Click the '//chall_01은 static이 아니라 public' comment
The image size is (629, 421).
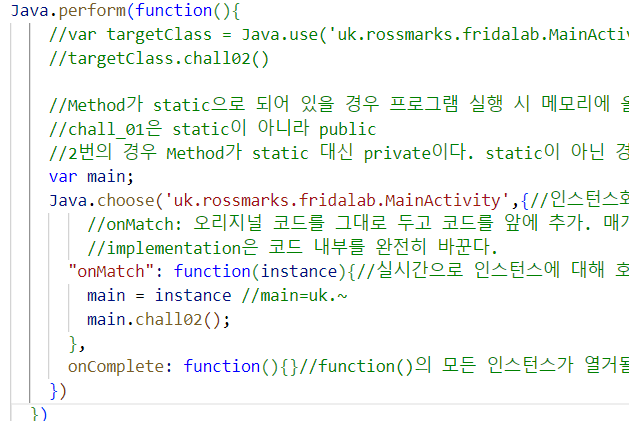tap(212, 129)
